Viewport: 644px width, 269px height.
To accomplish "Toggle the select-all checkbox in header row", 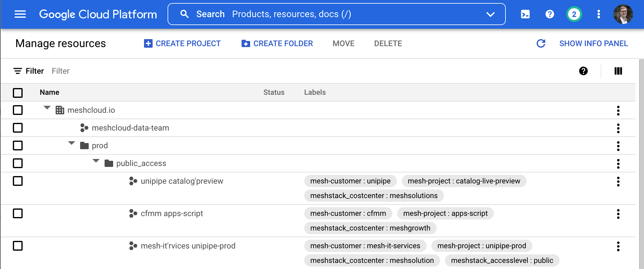I will pyautogui.click(x=18, y=93).
